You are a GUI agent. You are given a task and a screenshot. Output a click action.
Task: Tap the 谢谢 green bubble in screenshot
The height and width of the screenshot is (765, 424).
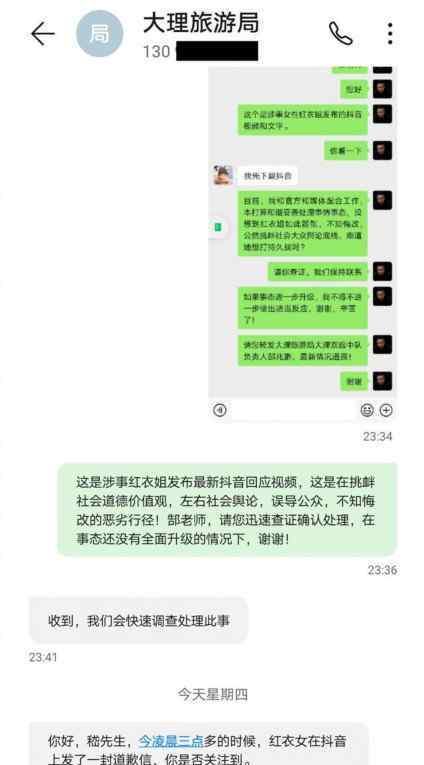[x=354, y=382]
